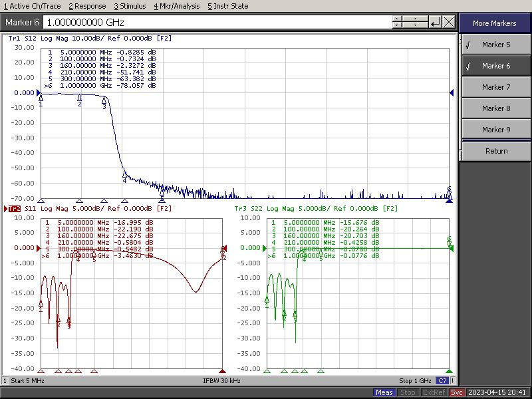This screenshot has height=399, width=532.
Task: Click the C? correction status indicator
Action: [442, 381]
